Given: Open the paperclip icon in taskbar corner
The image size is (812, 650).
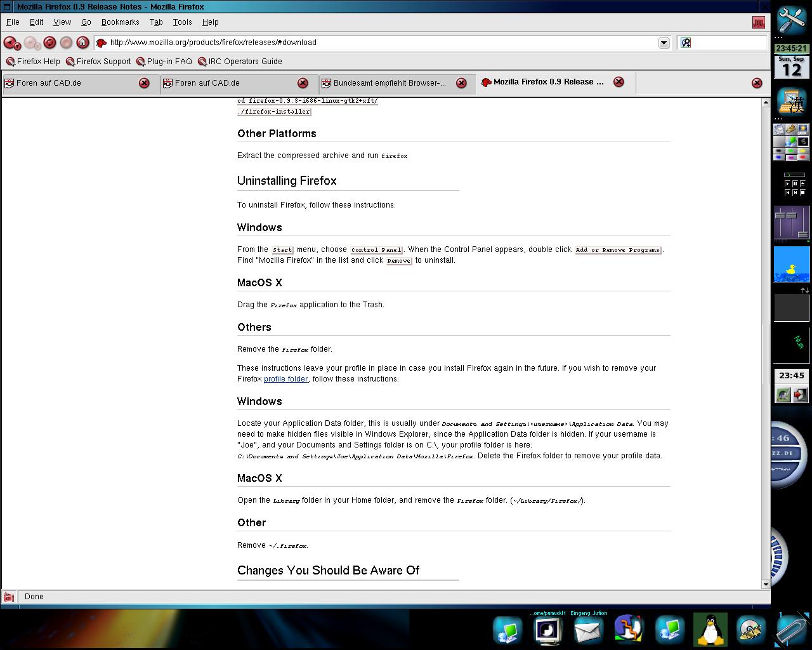Looking at the screenshot, I should tap(792, 630).
